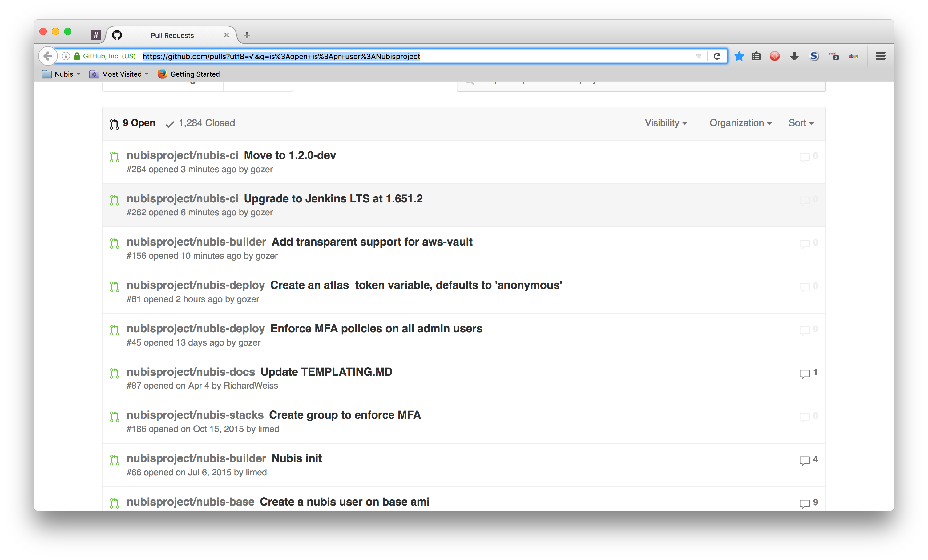Click PR icon for Update TEMPLATING.MD row
Image resolution: width=928 pixels, height=560 pixels.
point(114,373)
